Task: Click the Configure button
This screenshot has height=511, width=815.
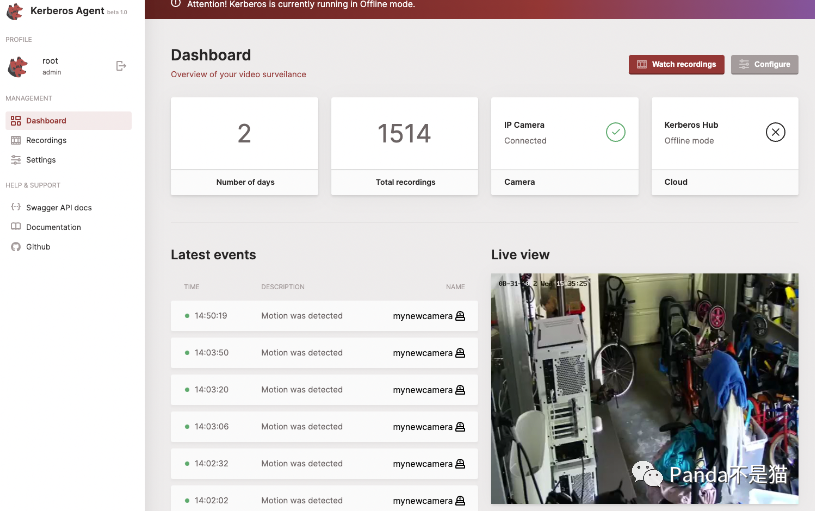Action: click(x=765, y=64)
